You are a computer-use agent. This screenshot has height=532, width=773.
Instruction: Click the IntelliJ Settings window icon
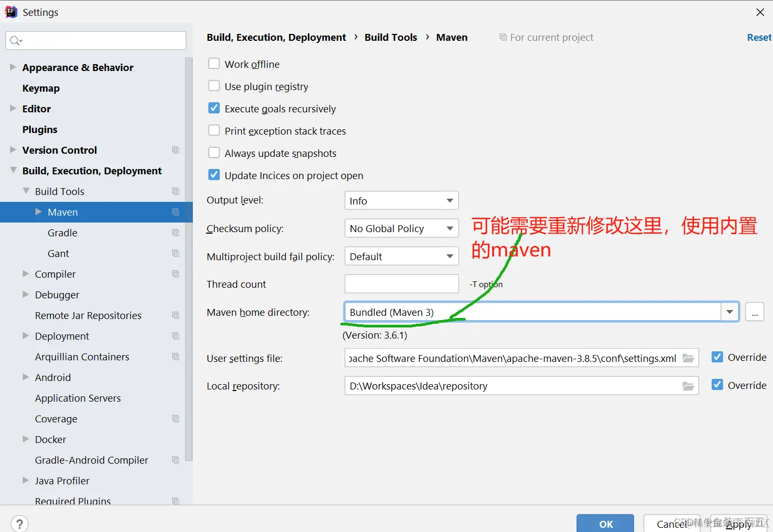(11, 12)
